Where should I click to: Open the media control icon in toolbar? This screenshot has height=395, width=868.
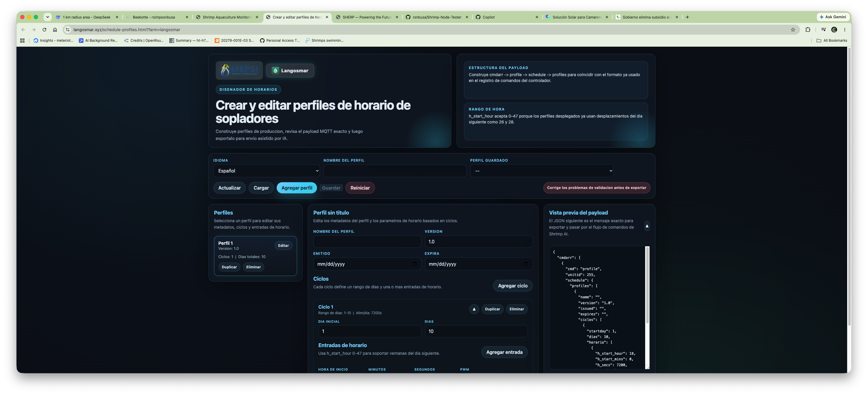[823, 30]
